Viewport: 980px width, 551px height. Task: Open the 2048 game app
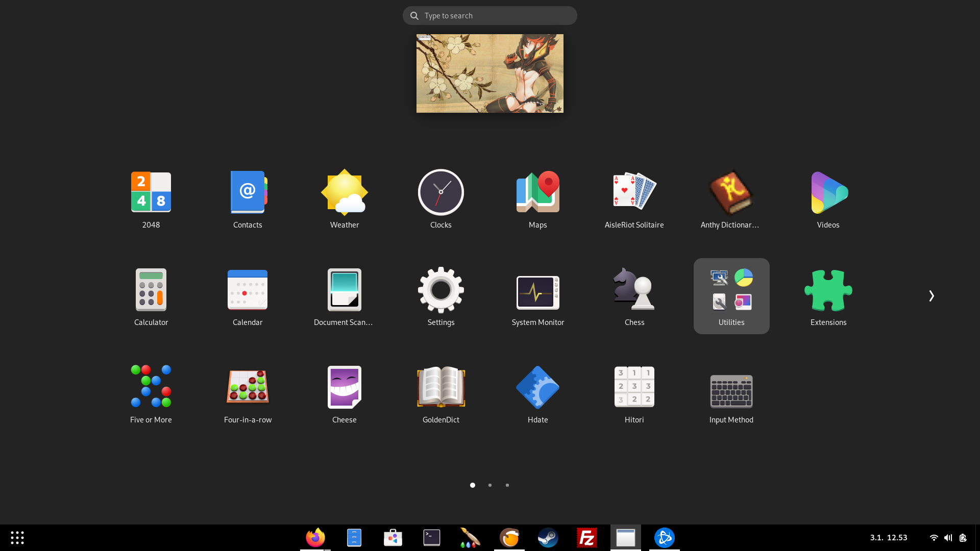tap(151, 193)
